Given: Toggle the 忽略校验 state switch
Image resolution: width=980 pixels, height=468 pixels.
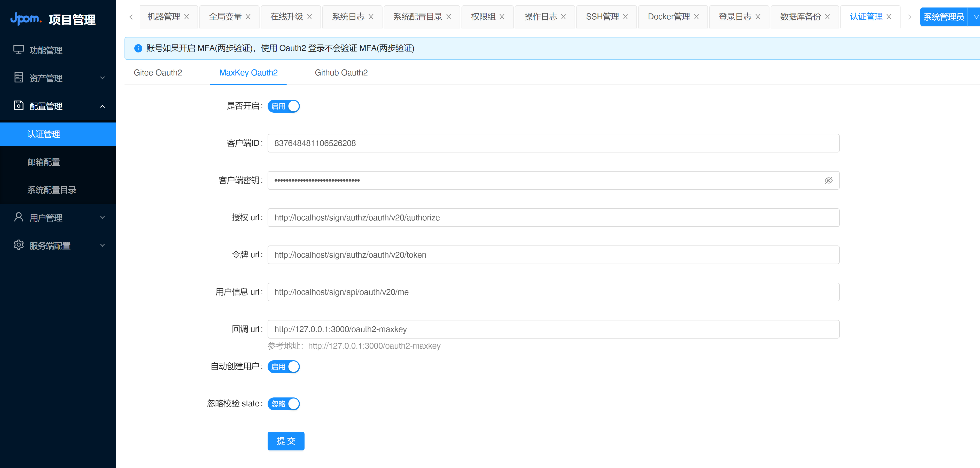Looking at the screenshot, I should coord(283,404).
